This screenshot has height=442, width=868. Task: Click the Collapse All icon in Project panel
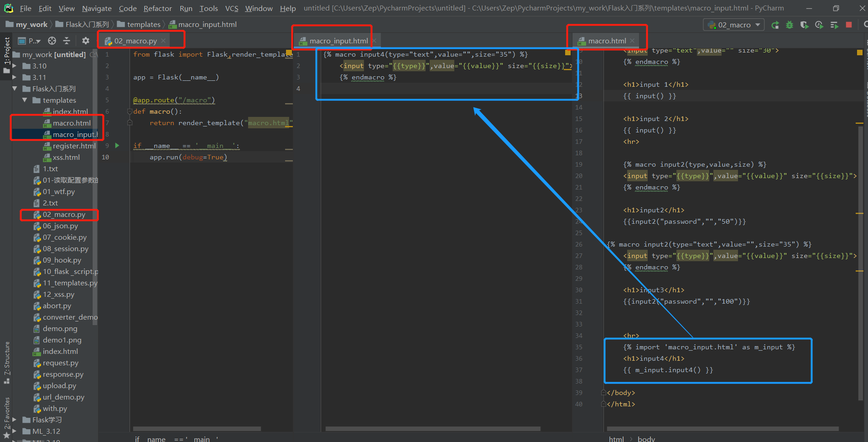(x=67, y=41)
